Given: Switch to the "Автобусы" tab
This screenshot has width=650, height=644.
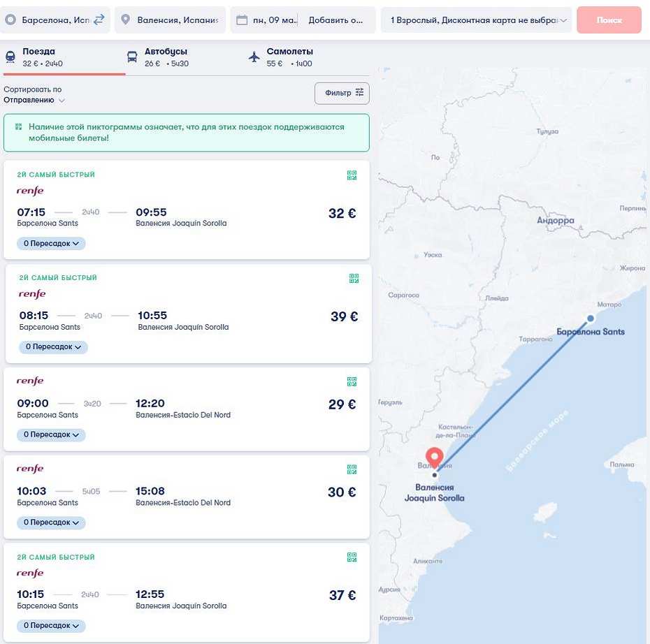Looking at the screenshot, I should (157, 57).
